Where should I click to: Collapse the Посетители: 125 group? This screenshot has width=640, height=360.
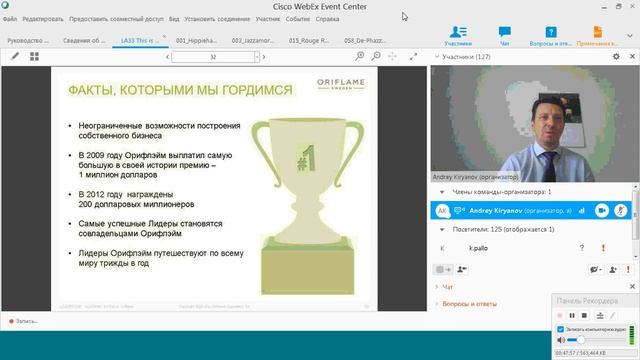(x=442, y=229)
